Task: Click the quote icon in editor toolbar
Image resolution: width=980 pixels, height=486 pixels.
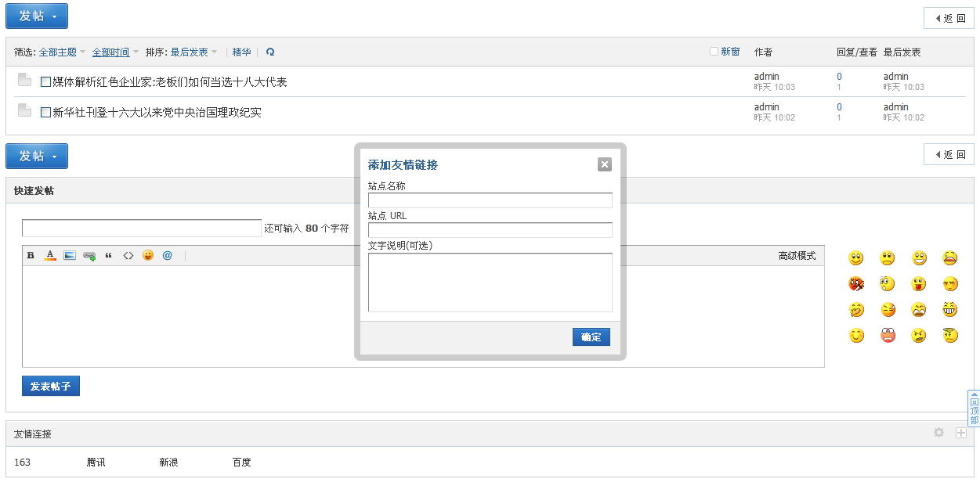Action: pyautogui.click(x=109, y=255)
